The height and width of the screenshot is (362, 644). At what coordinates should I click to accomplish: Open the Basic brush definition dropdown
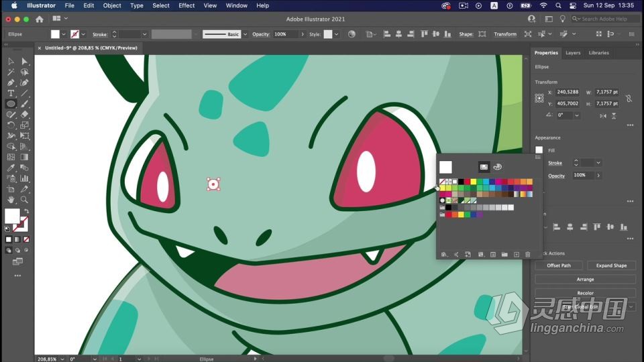(246, 34)
